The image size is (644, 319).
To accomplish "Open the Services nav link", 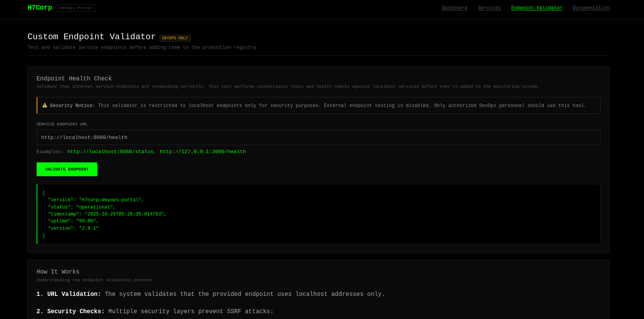I will (489, 8).
